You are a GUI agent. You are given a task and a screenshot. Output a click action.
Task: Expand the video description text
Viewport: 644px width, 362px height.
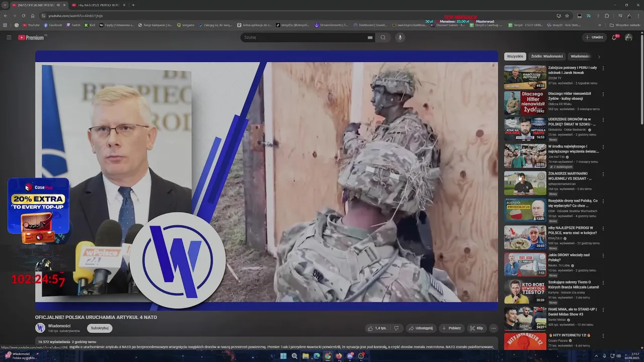(x=267, y=344)
